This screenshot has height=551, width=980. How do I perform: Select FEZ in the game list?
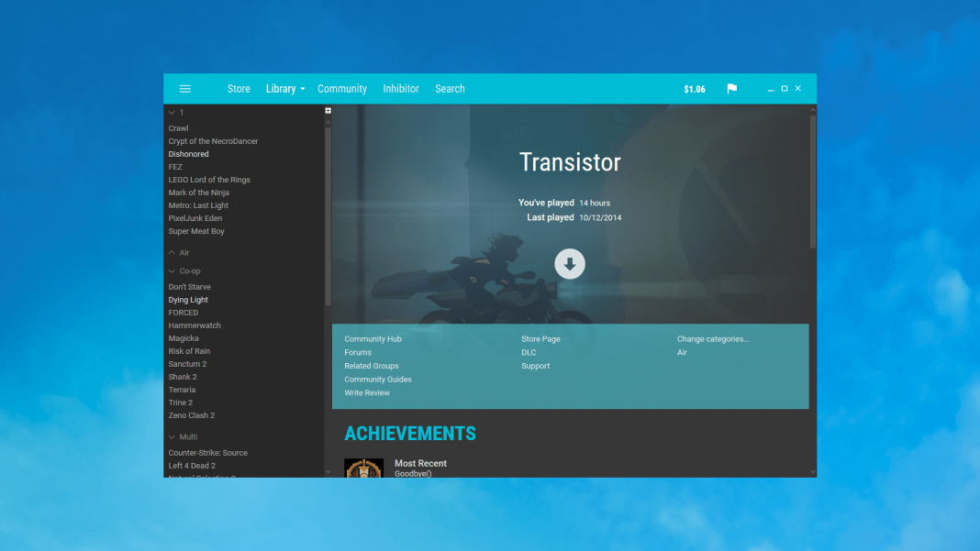175,167
